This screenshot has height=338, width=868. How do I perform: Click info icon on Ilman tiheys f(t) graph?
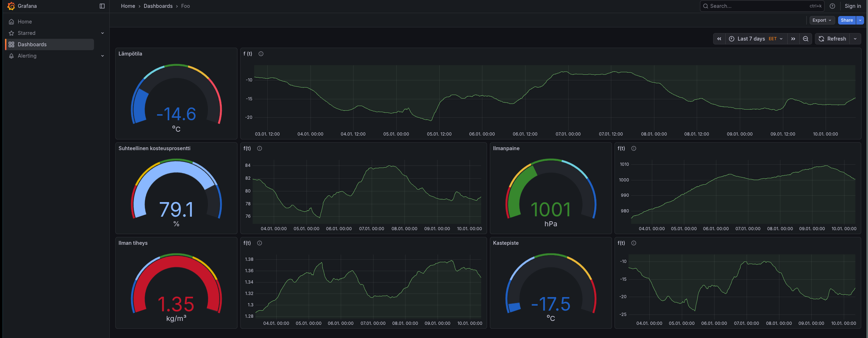pos(260,243)
